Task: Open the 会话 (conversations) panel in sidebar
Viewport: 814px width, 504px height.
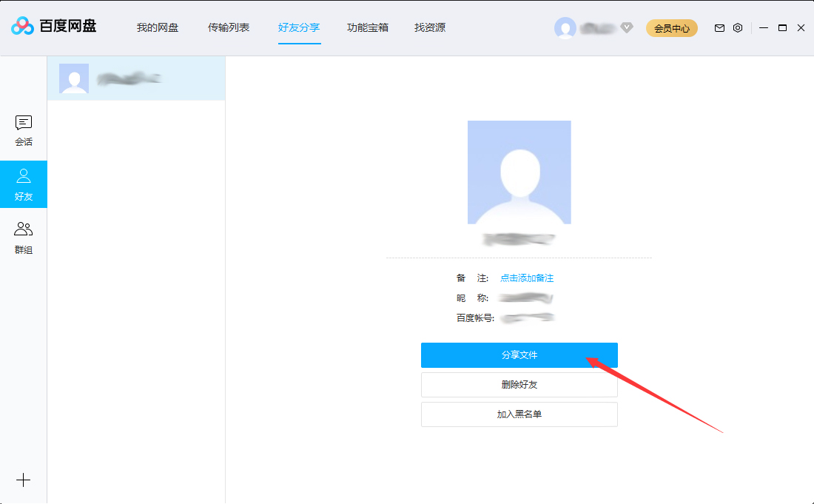Action: tap(24, 130)
